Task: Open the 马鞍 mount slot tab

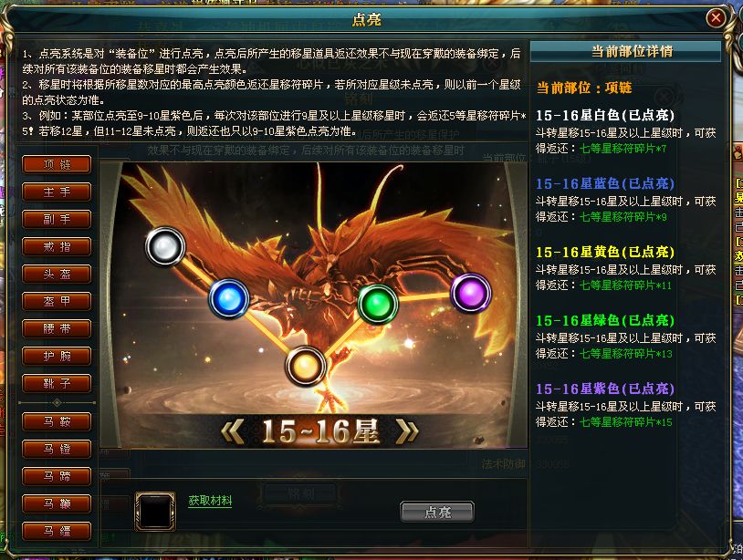Action: 57,421
